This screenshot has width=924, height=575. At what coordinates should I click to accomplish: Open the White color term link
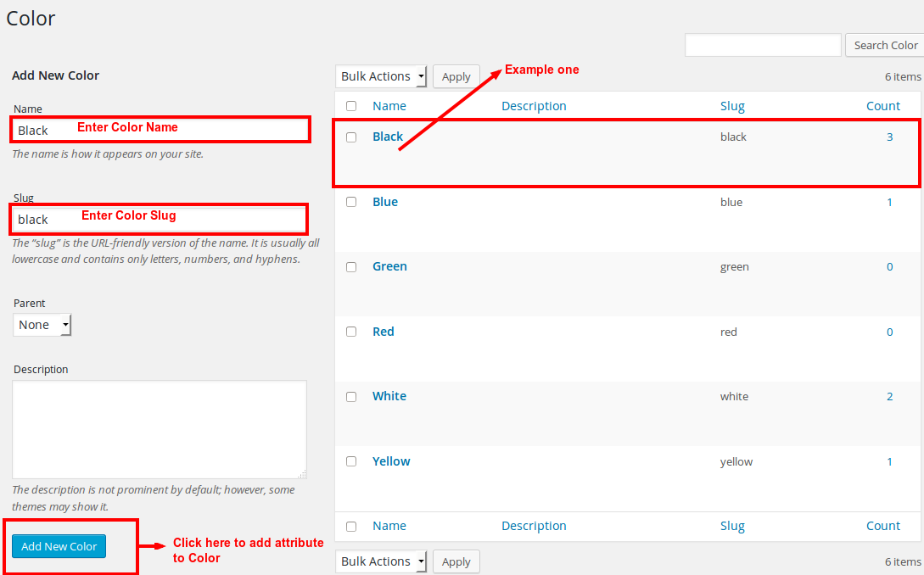point(389,396)
